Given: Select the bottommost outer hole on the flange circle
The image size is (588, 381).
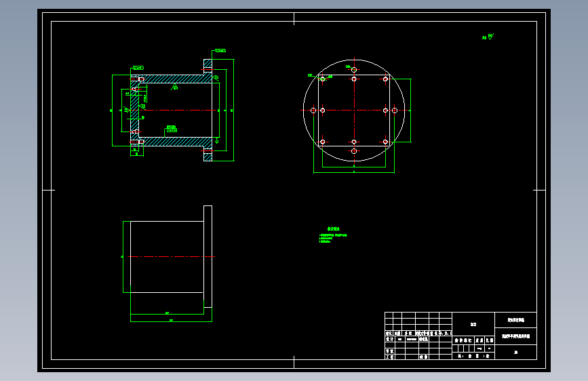Looking at the screenshot, I should point(354,151).
